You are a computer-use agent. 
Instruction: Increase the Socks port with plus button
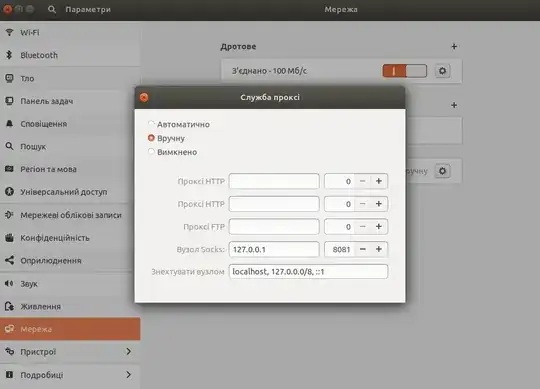(x=379, y=249)
